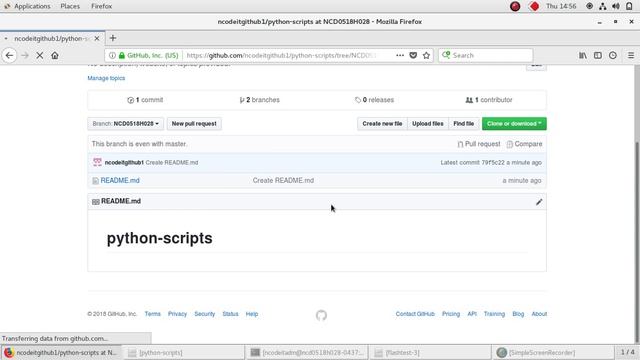
Task: Click the Thu 14:56 clock
Action: [x=561, y=6]
